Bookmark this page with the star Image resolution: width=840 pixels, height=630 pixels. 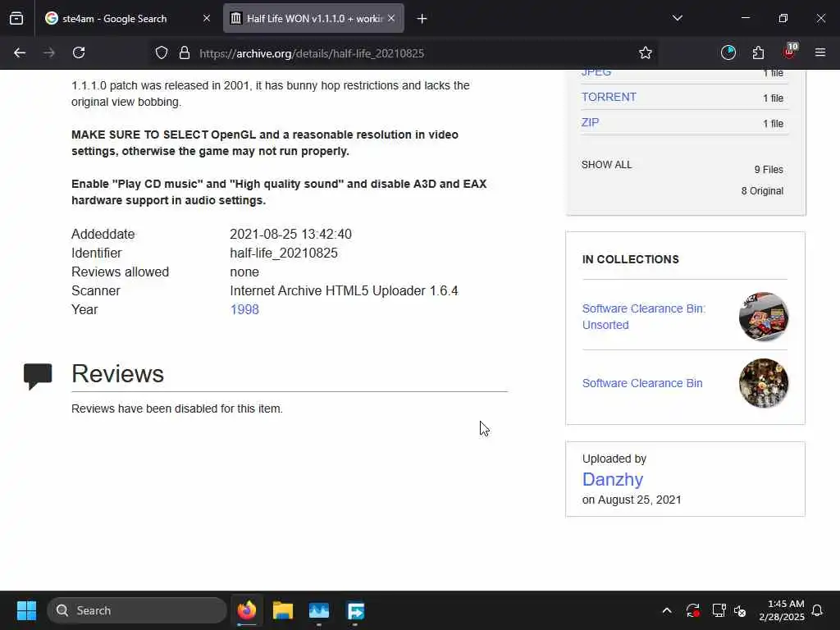[646, 53]
